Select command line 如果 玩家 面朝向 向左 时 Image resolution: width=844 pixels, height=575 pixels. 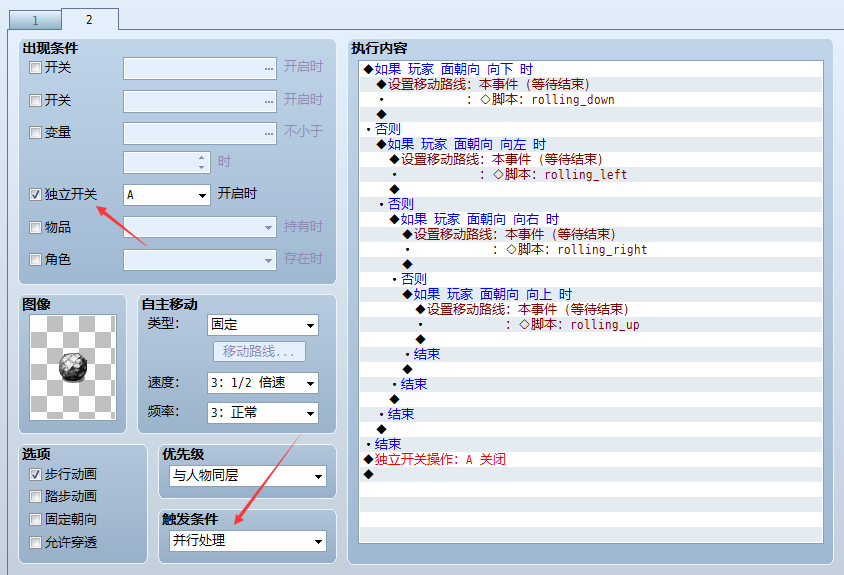point(590,144)
